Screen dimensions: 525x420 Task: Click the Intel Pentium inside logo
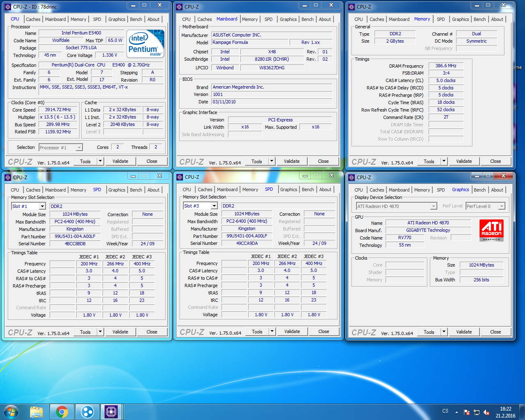[x=145, y=43]
